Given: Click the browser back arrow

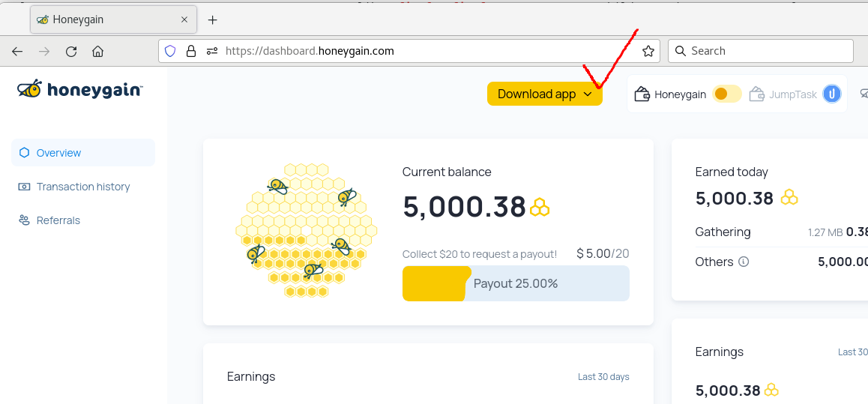Looking at the screenshot, I should [x=17, y=52].
